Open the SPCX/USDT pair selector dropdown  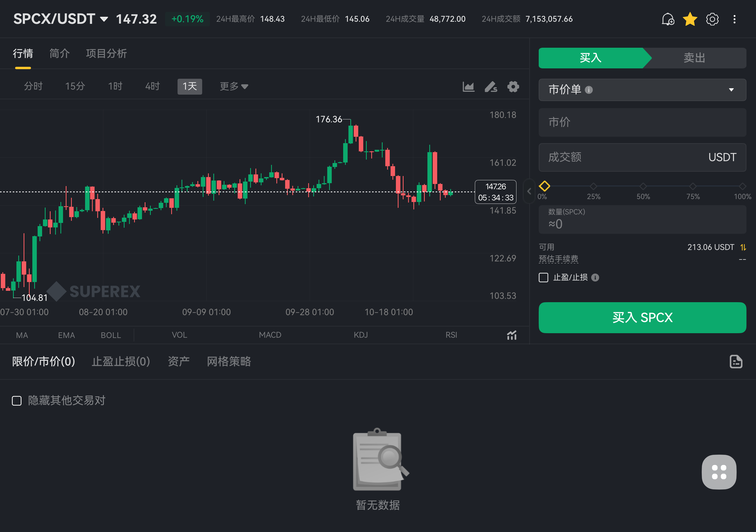[61, 19]
